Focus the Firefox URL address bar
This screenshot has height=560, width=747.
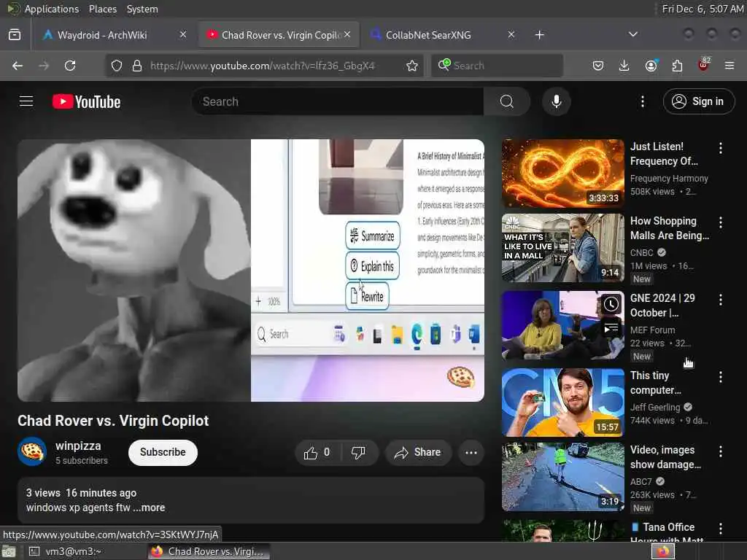tap(263, 66)
